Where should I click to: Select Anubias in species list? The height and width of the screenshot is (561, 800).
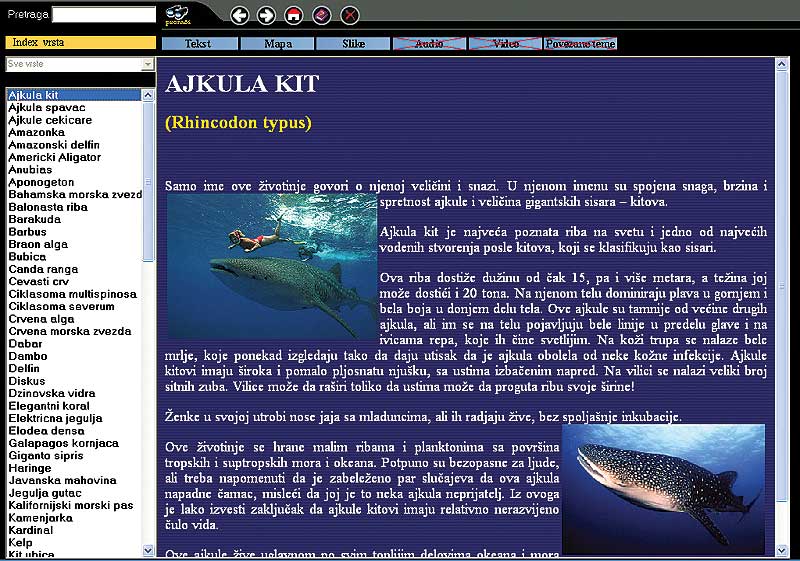click(74, 169)
